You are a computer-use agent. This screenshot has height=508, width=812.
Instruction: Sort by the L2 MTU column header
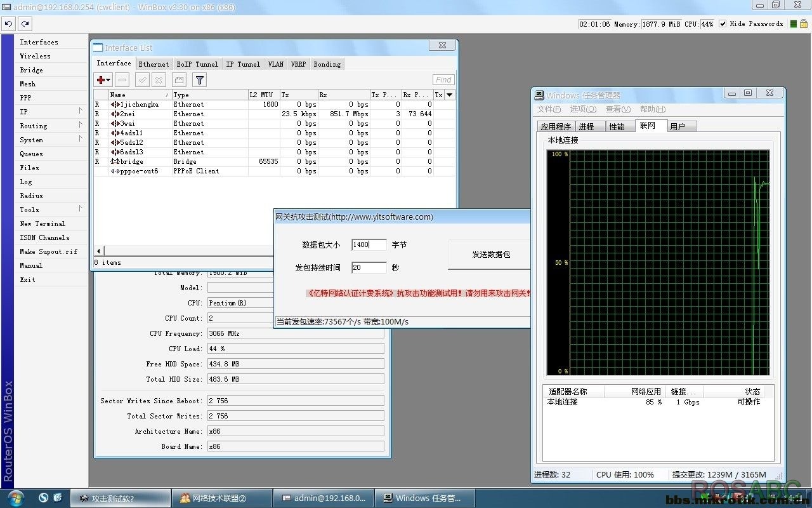point(263,95)
